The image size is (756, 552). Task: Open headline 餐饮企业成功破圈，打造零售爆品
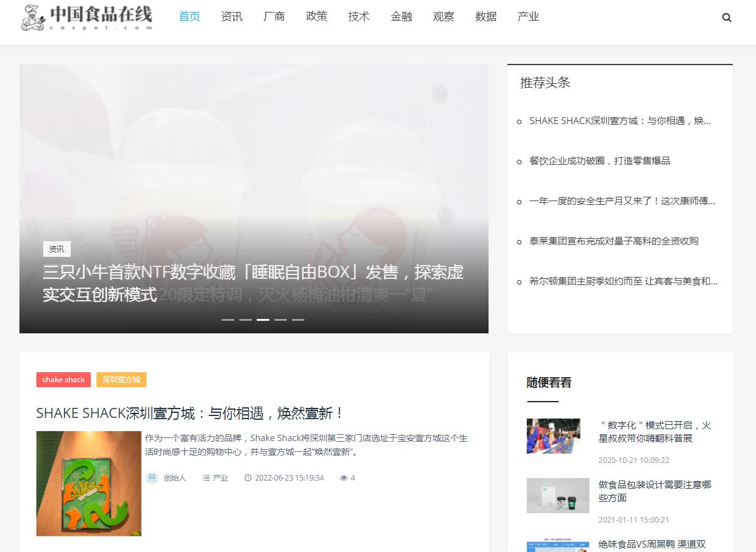(x=599, y=161)
